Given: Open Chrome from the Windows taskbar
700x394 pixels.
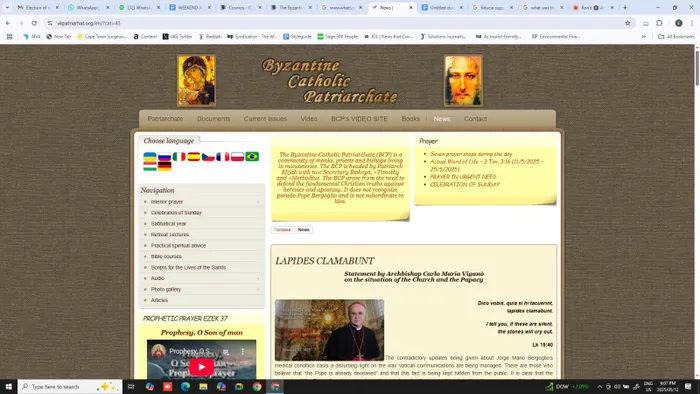Looking at the screenshot, I should pyautogui.click(x=257, y=386).
